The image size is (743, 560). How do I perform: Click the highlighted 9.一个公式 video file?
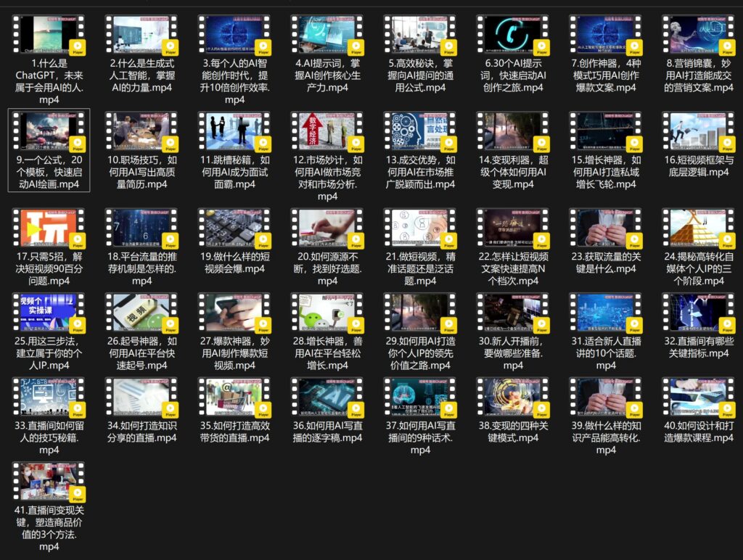tap(49, 131)
